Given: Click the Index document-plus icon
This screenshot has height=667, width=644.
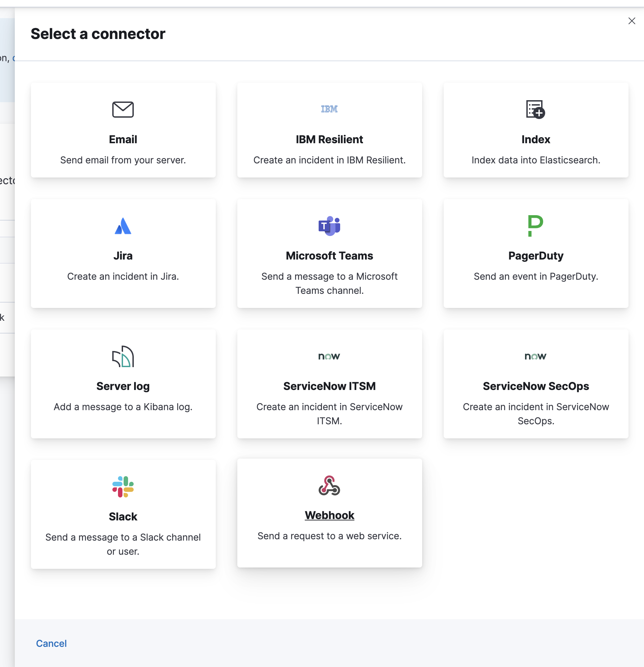Looking at the screenshot, I should point(535,110).
